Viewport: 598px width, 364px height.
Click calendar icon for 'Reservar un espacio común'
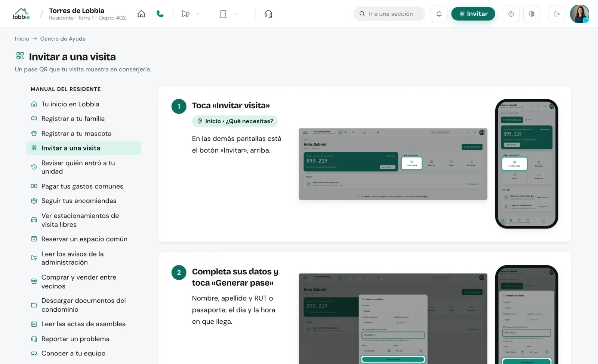34,239
